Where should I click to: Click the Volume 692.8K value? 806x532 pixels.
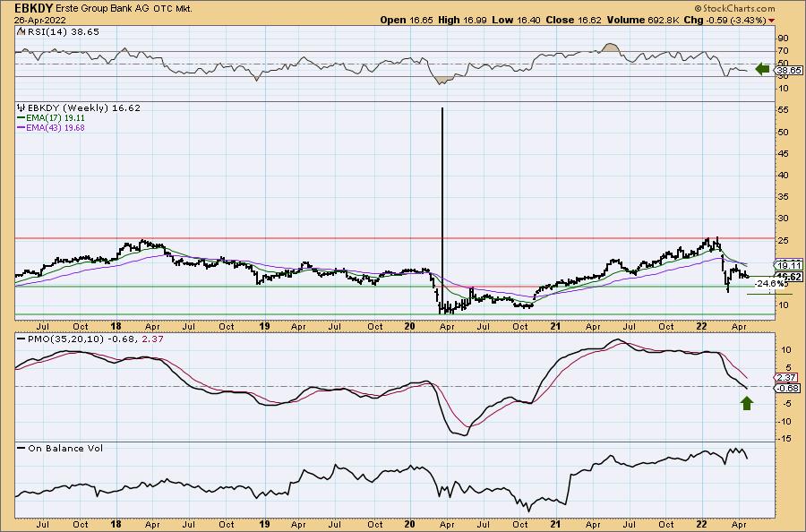643,20
